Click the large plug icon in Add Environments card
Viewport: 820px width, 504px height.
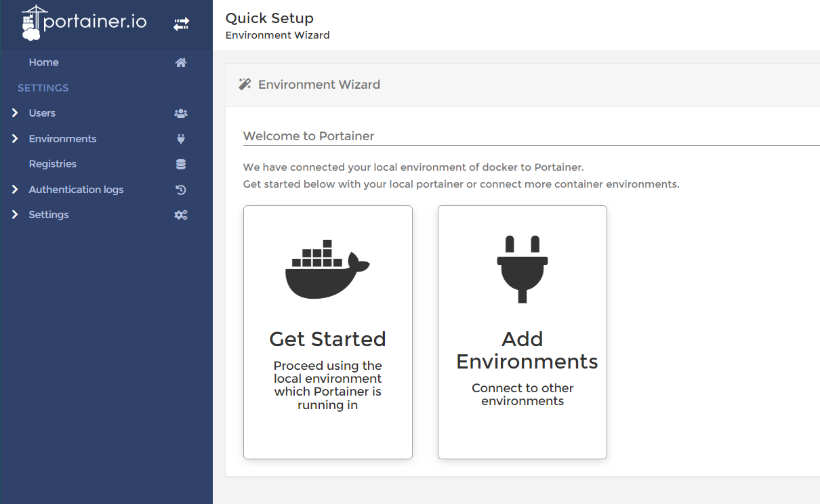pyautogui.click(x=522, y=269)
